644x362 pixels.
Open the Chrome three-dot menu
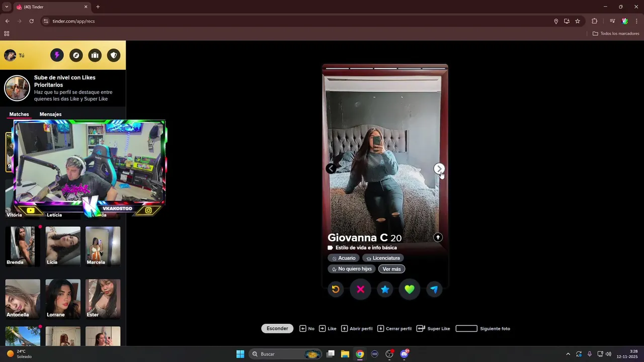click(636, 21)
